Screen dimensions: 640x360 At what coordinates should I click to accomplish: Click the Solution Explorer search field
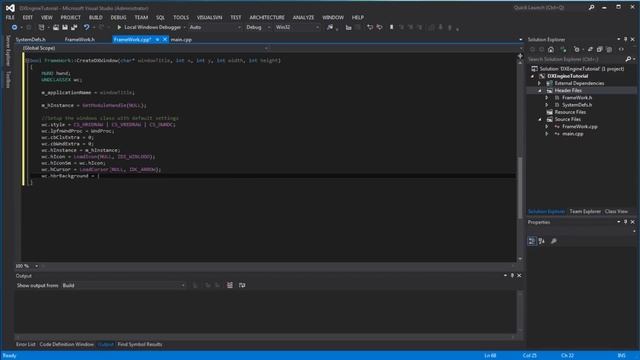click(x=576, y=59)
